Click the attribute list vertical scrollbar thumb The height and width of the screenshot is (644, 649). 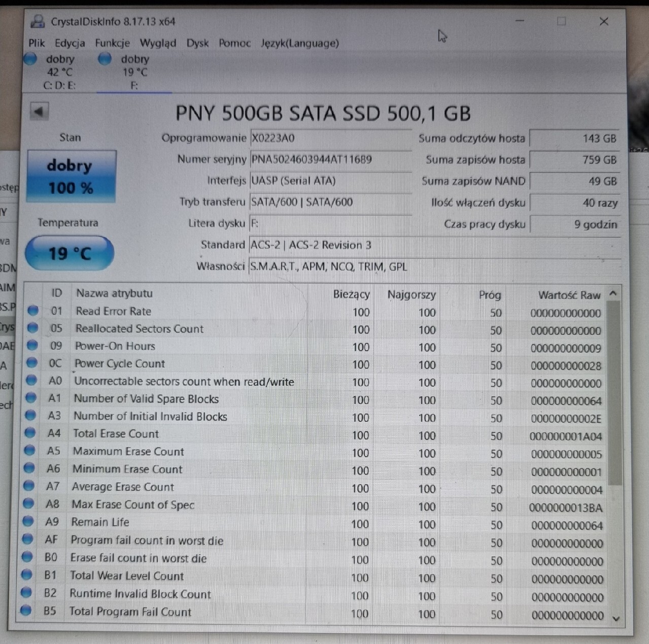pyautogui.click(x=614, y=393)
